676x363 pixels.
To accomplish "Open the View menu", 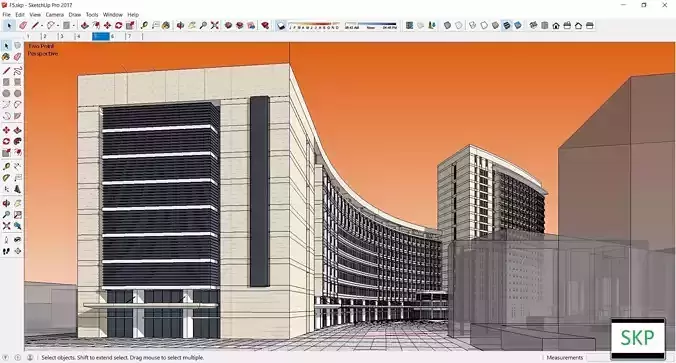I will click(x=35, y=15).
